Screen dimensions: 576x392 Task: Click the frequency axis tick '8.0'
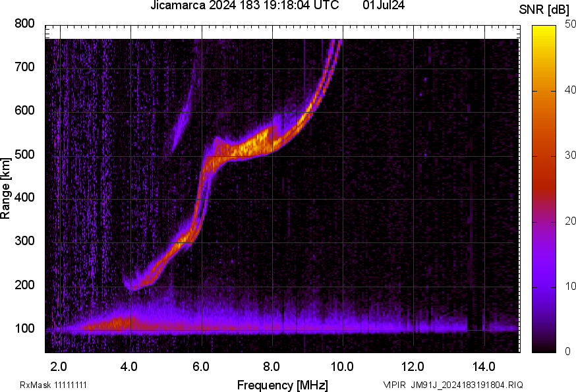pyautogui.click(x=271, y=367)
